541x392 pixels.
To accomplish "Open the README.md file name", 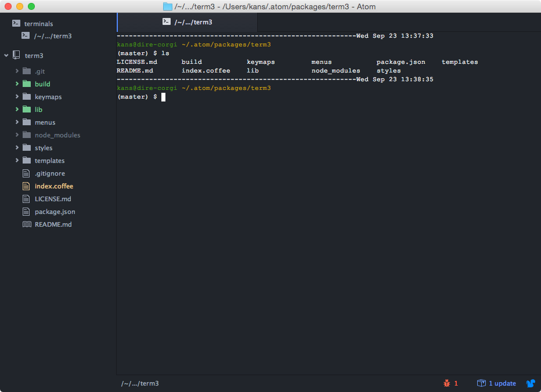I will click(x=53, y=224).
